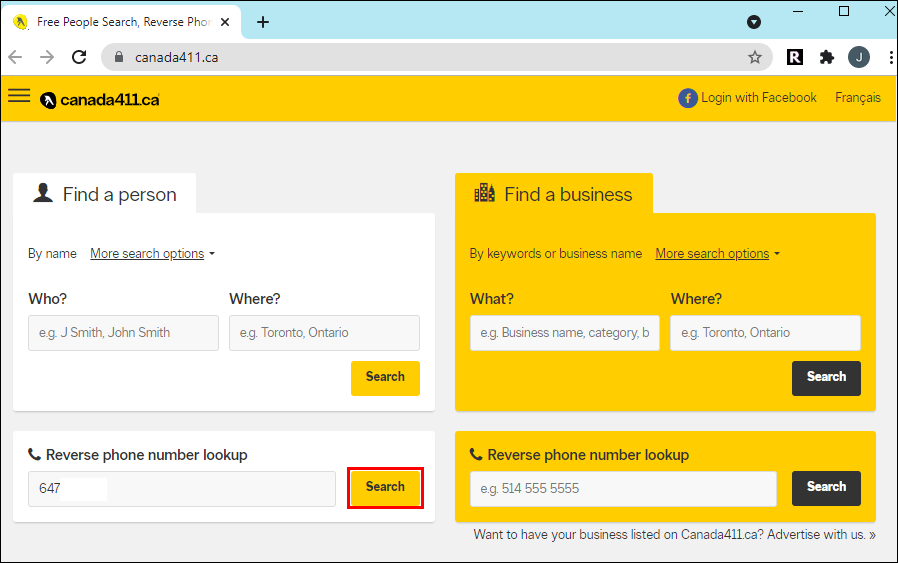Open the Extensions puzzle icon

(826, 57)
